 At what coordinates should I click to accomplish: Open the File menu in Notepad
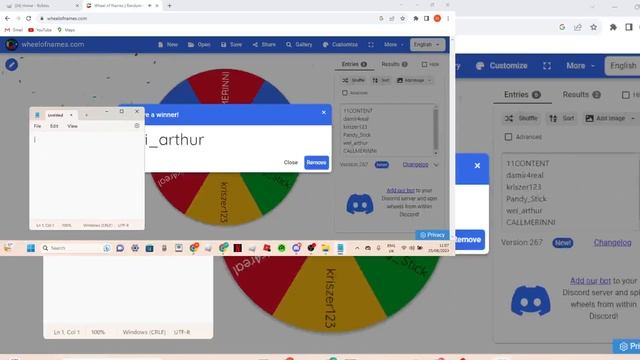point(38,126)
